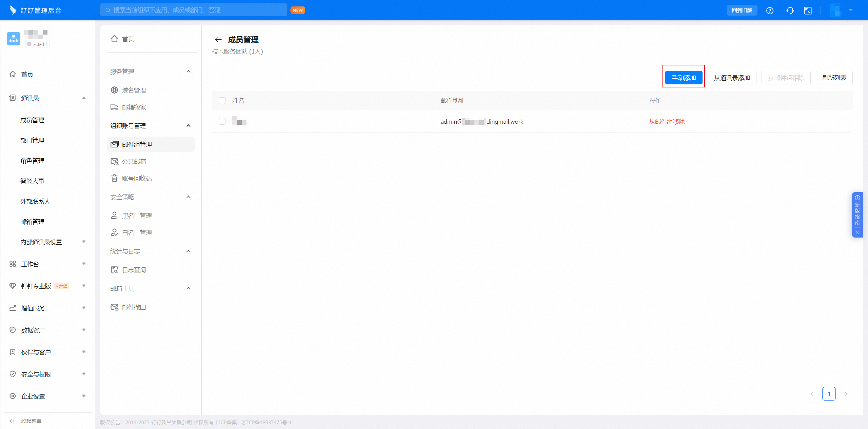Click the envelope icon for 邮件组管理
The height and width of the screenshot is (429, 868).
pyautogui.click(x=114, y=144)
